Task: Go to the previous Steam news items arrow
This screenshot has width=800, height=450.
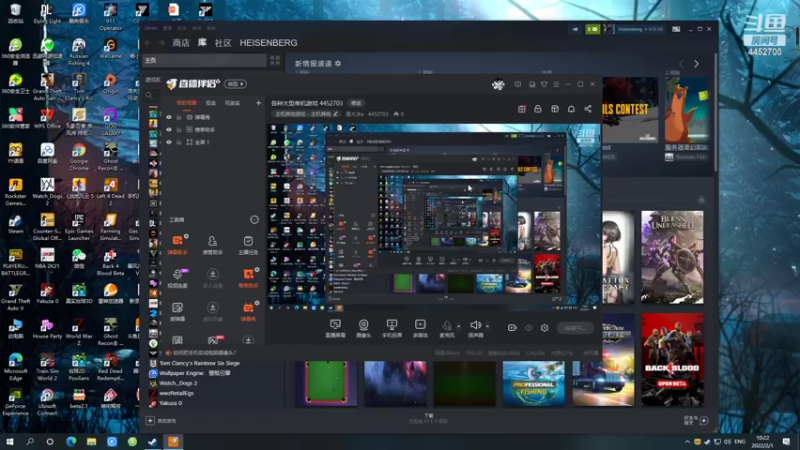Action: (x=681, y=64)
